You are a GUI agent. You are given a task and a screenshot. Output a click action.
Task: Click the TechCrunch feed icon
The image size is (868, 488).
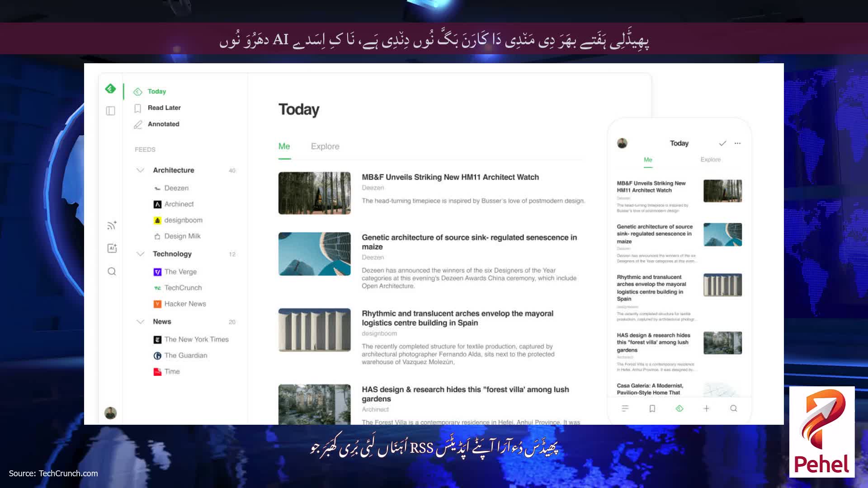pos(157,288)
